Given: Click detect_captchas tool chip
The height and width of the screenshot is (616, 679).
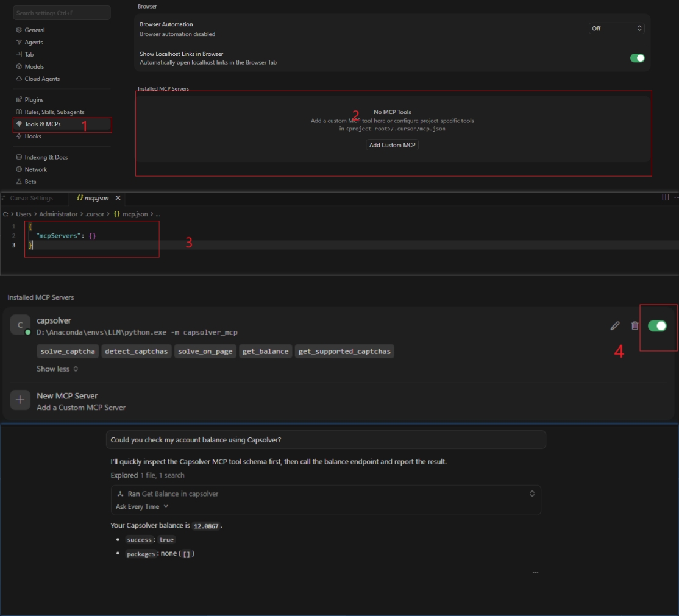Looking at the screenshot, I should 137,351.
